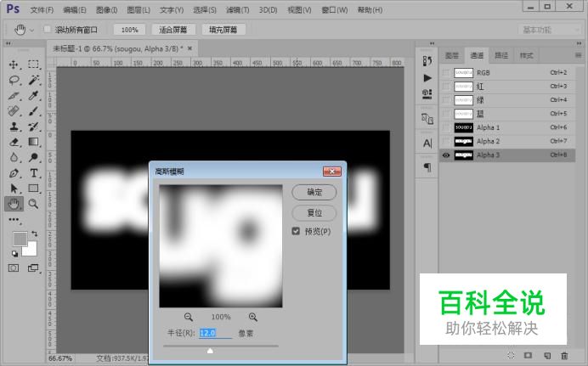Select the History Brush tool
This screenshot has height=366, width=588.
(x=33, y=127)
